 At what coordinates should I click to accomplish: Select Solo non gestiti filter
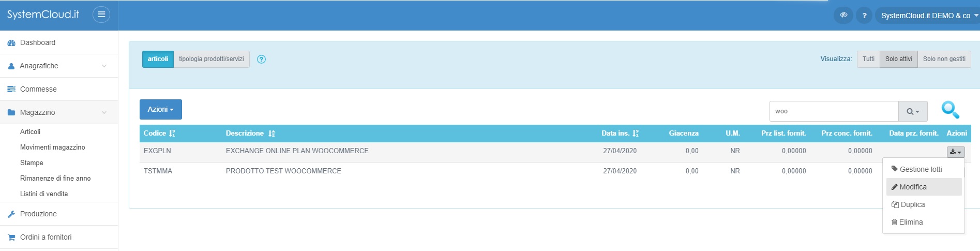[944, 59]
